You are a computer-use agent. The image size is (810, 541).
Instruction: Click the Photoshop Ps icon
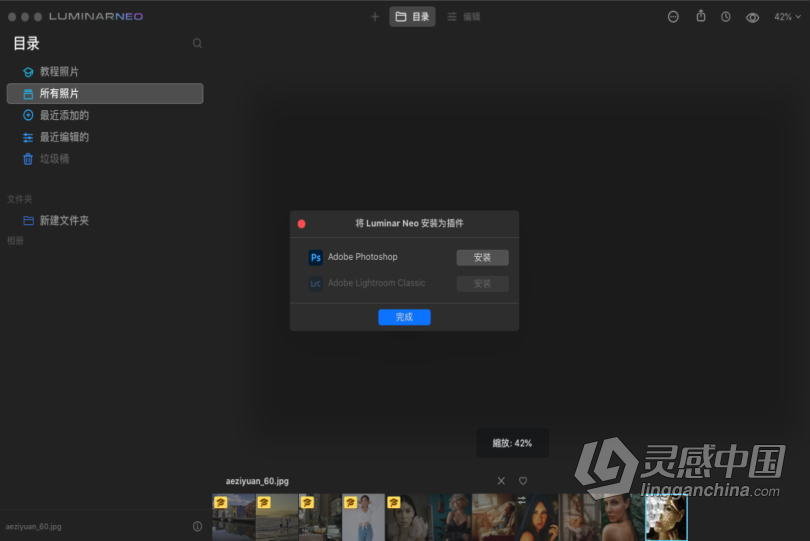coord(316,257)
